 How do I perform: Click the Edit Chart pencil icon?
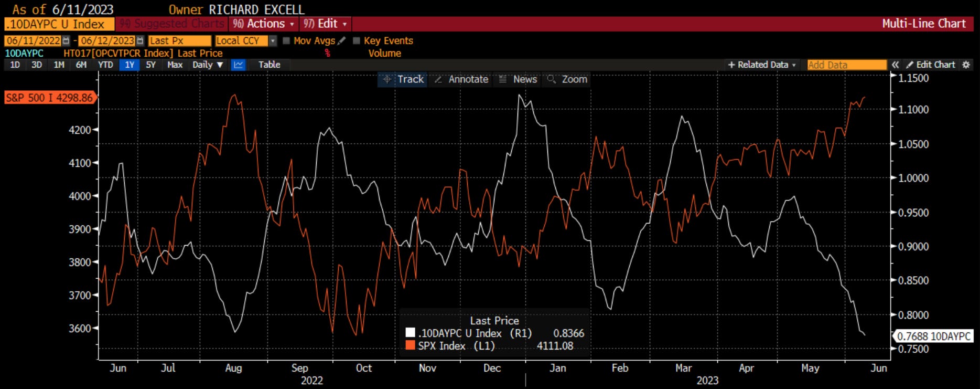pyautogui.click(x=910, y=65)
